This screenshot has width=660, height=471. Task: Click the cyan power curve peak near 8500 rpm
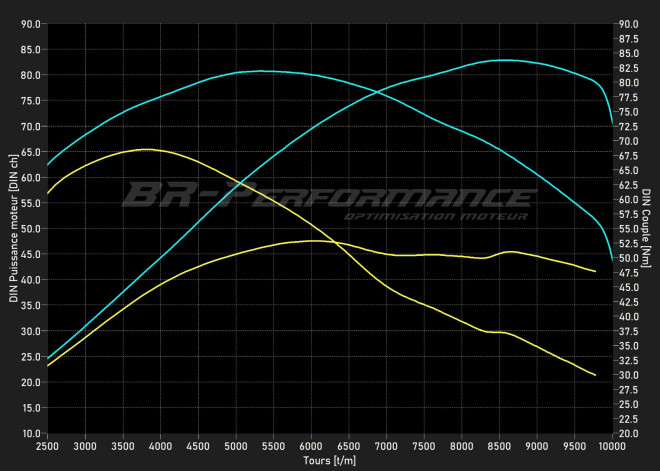[508, 60]
